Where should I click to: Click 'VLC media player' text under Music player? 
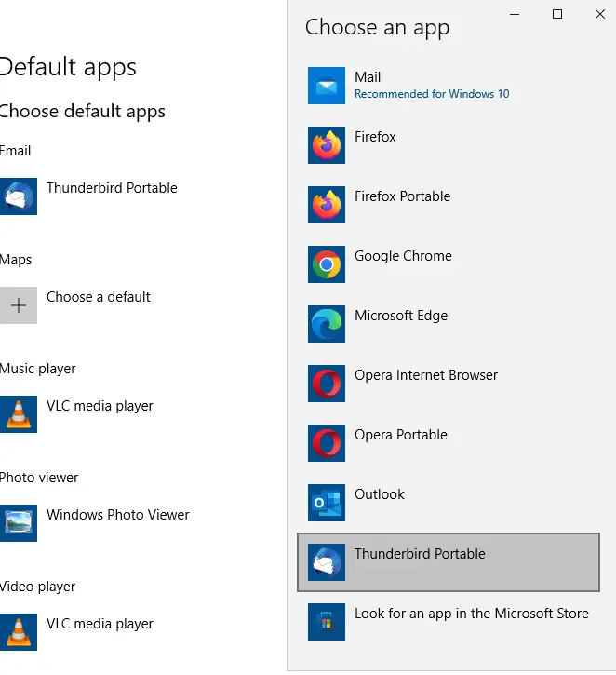[x=100, y=406]
